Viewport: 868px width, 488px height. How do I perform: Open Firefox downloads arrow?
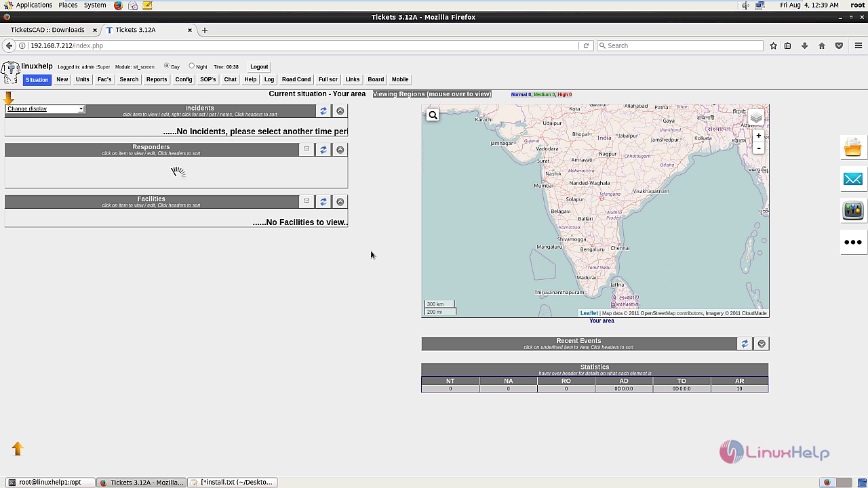(804, 45)
